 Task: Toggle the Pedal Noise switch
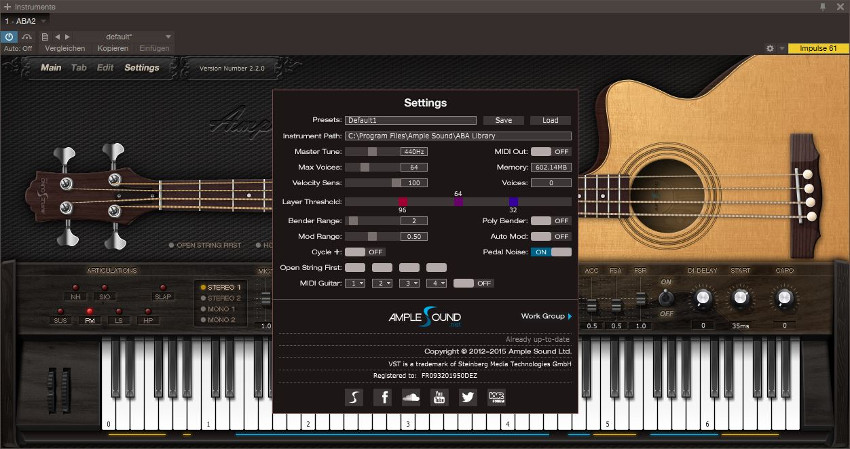coord(551,252)
